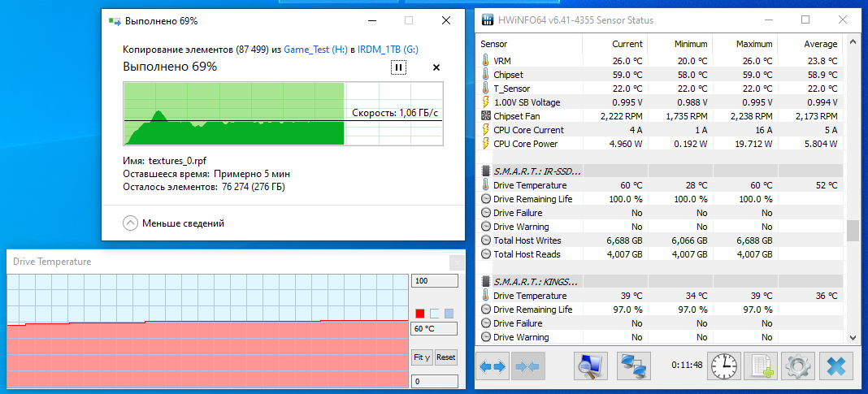Click the HWiNFO64 title bar app icon
The height and width of the screenshot is (394, 868).
tap(487, 20)
